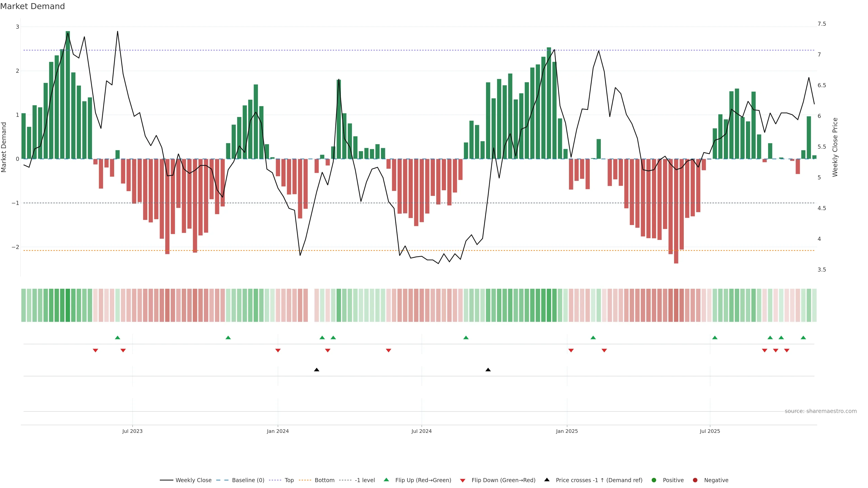
Task: Click the first black price-cross marker near Jan 2024
Action: pos(316,370)
